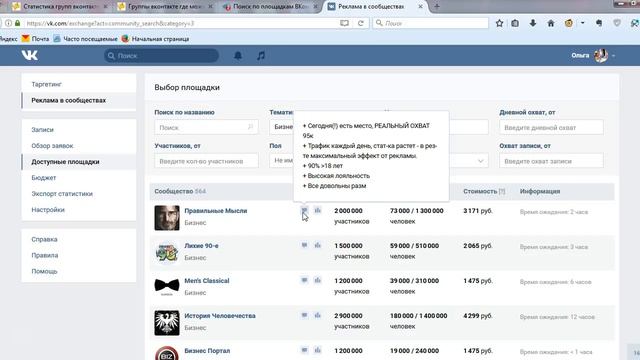Show description icon for История Человечества
Image resolution: width=640 pixels, height=360 pixels.
pos(304,315)
